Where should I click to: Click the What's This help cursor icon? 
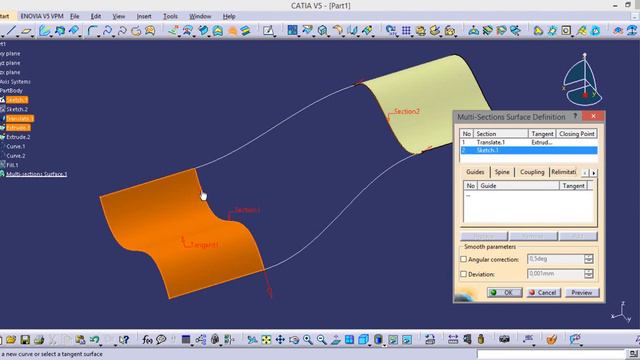click(x=124, y=340)
